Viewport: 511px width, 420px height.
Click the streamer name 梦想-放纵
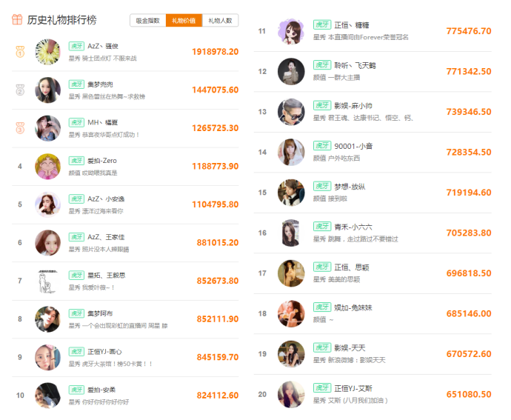(350, 186)
